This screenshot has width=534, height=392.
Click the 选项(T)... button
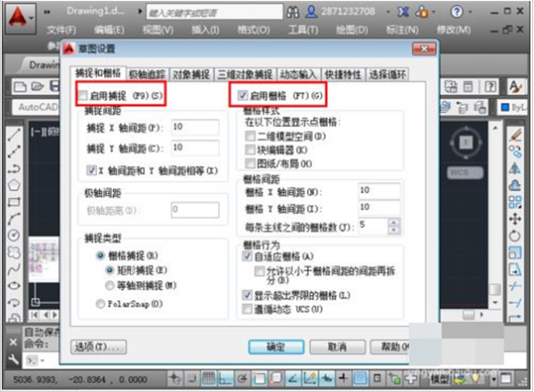click(99, 347)
